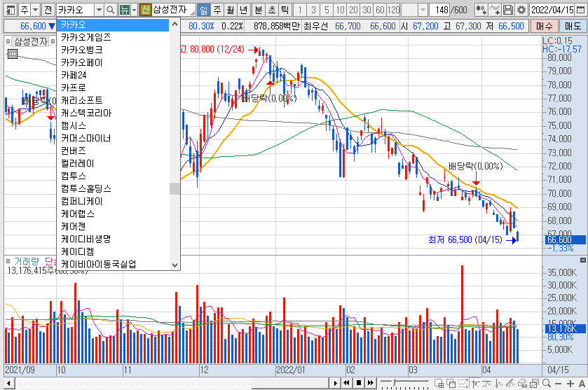The width and height of the screenshot is (588, 390).
Task: Switch to the 주 weekly period
Action: pyautogui.click(x=217, y=10)
